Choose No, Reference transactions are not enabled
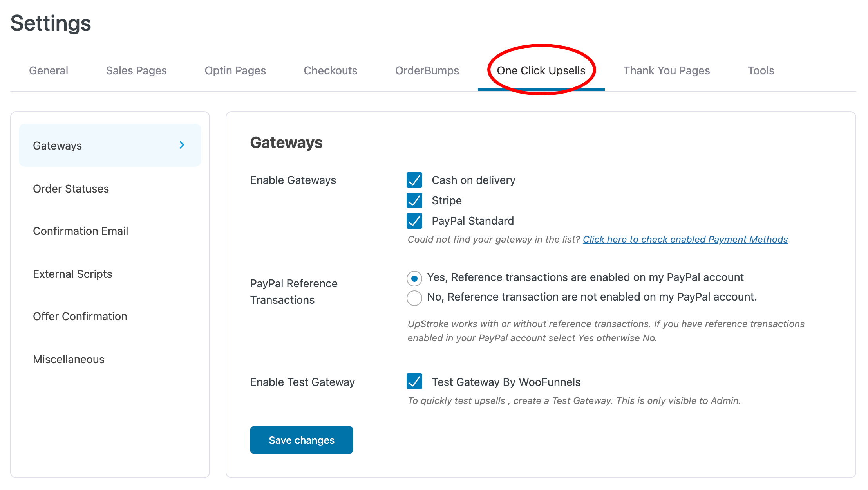The width and height of the screenshot is (868, 490). point(414,297)
